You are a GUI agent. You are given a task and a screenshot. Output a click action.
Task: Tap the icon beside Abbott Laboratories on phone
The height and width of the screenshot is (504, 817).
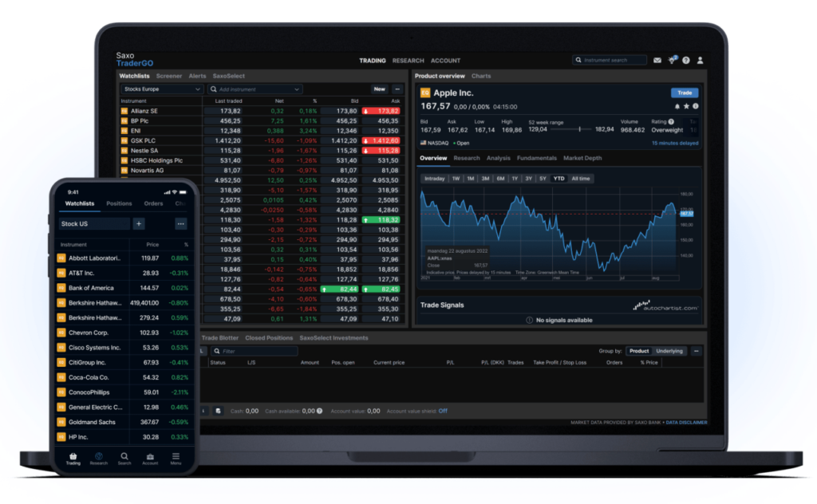pos(61,258)
